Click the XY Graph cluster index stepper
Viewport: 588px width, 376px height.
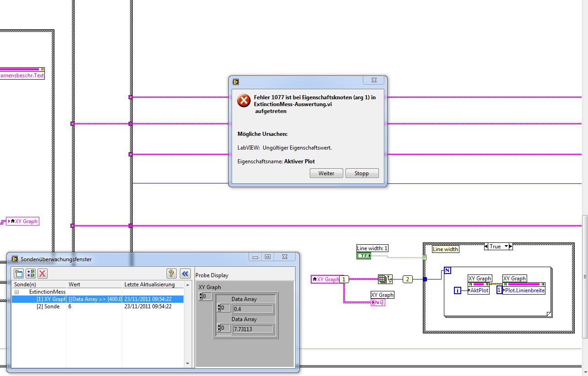pyautogui.click(x=201, y=296)
